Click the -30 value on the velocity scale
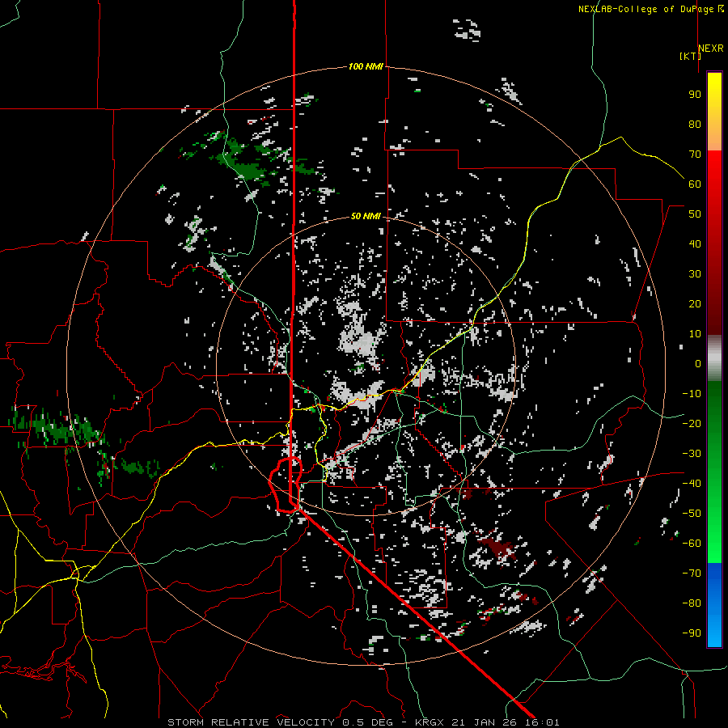728x728 pixels. pyautogui.click(x=692, y=454)
